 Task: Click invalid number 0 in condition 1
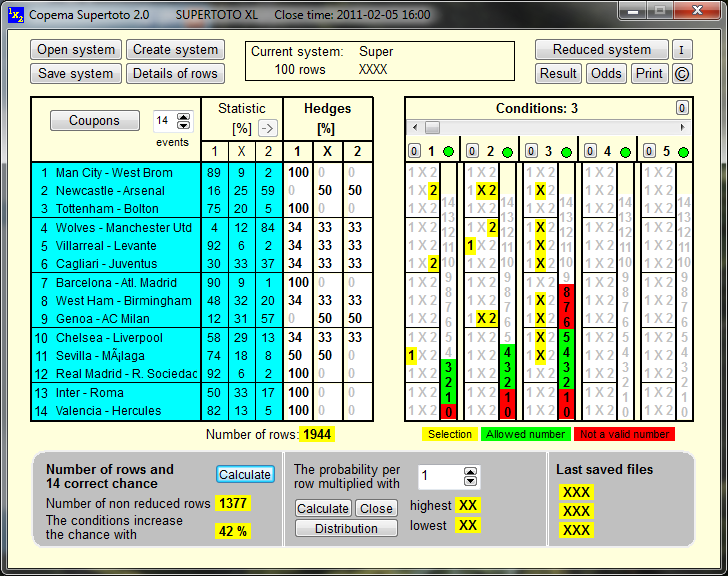(448, 412)
